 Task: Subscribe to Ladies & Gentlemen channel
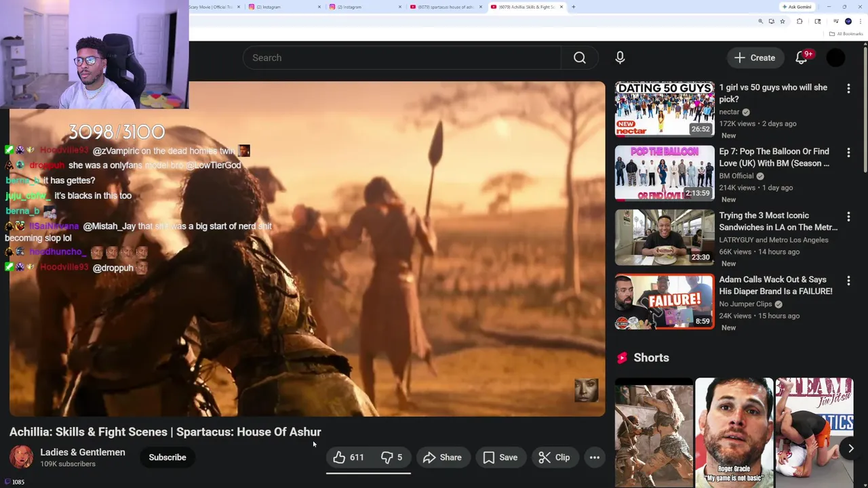click(x=167, y=457)
